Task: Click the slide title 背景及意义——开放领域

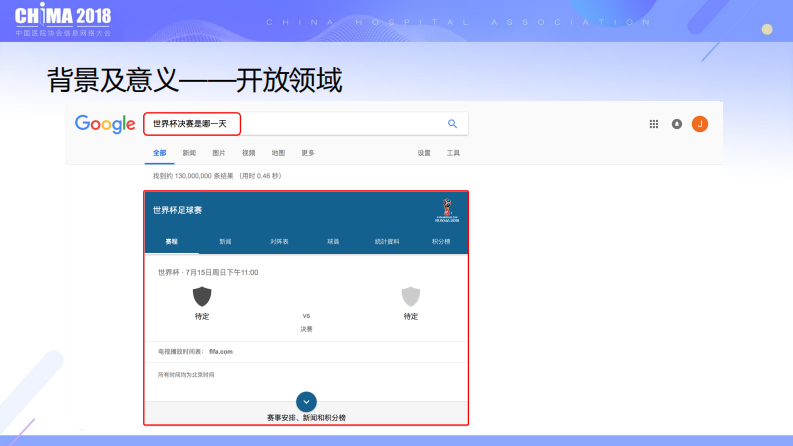Action: [195, 80]
